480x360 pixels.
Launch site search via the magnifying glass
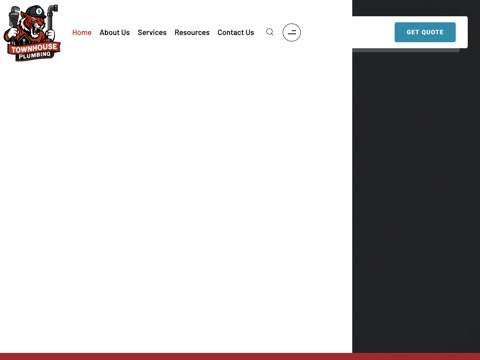[x=270, y=32]
